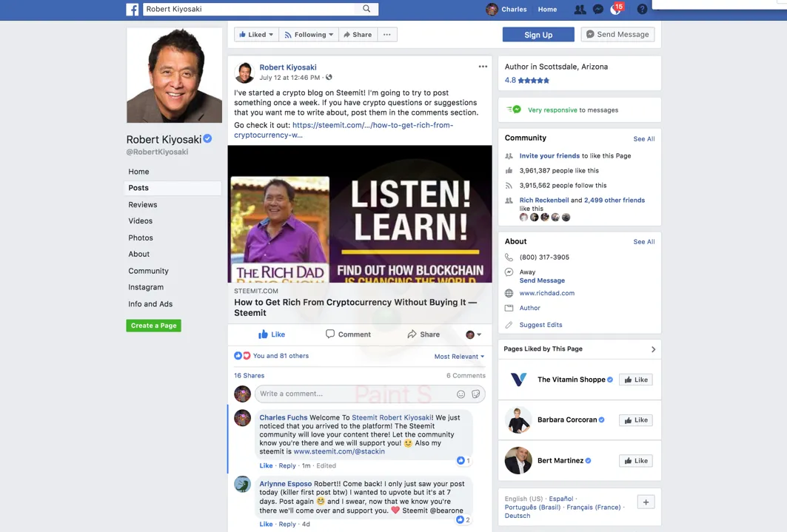Open the Following dropdown
The height and width of the screenshot is (532, 787).
(309, 35)
